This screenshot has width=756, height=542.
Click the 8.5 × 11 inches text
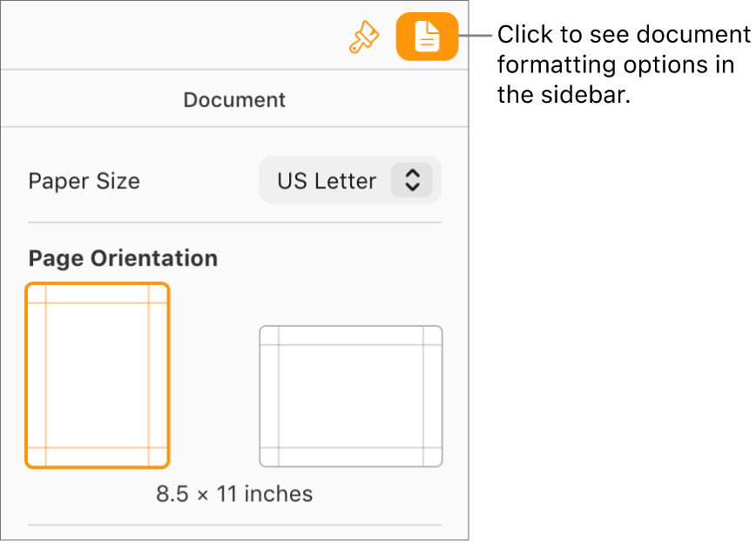233,493
